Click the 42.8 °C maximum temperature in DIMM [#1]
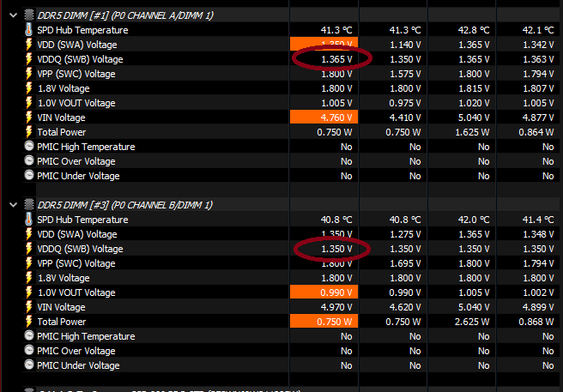Viewport: 563px width, 392px height. point(474,30)
